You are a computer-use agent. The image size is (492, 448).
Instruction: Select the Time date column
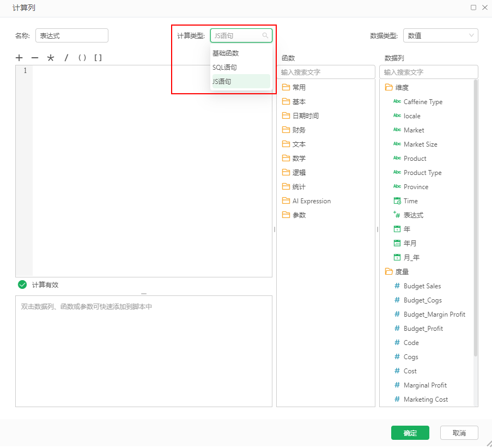point(410,201)
